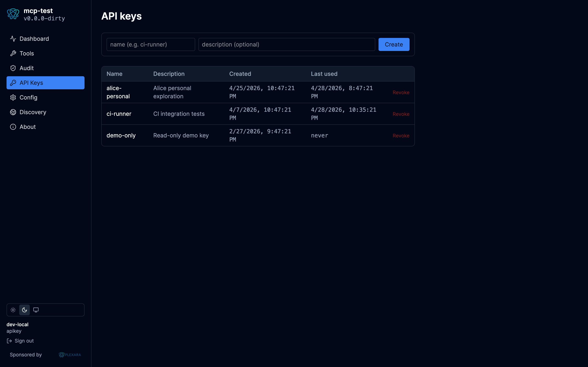Click the key icon on API Keys
Viewport: 588px width, 367px height.
[x=13, y=83]
